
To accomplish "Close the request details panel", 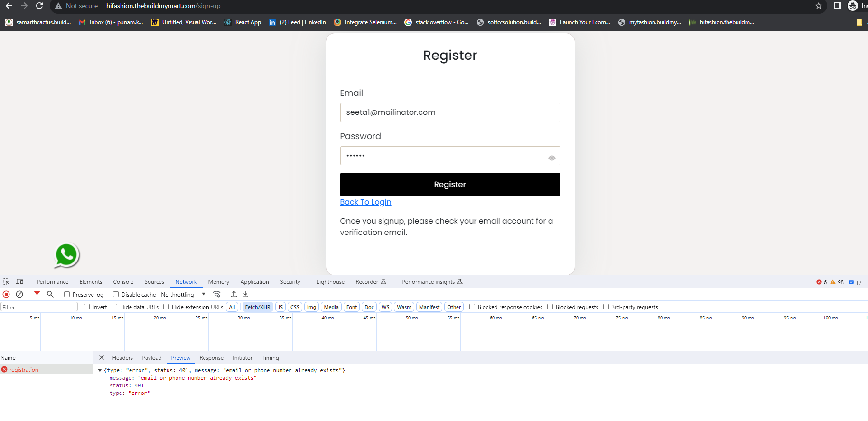I will (102, 357).
